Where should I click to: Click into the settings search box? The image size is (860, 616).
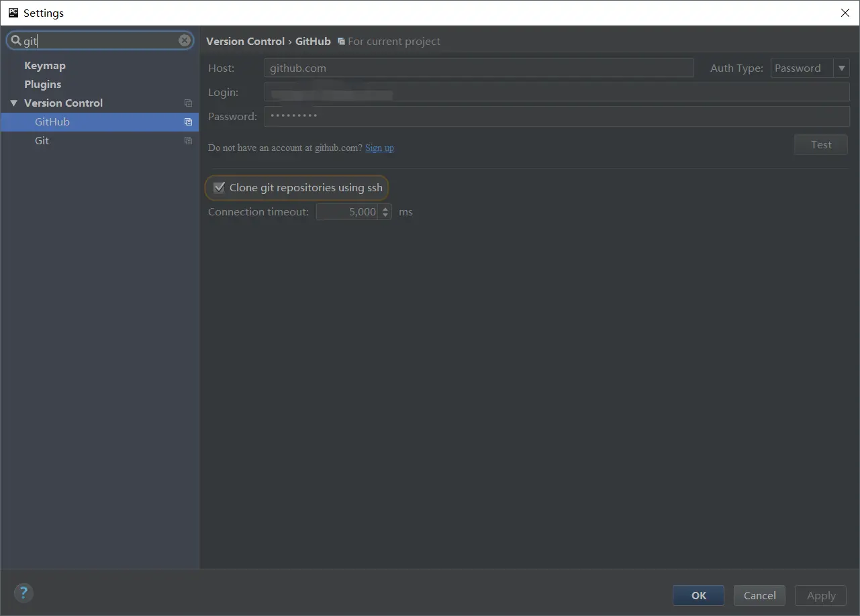click(x=101, y=40)
